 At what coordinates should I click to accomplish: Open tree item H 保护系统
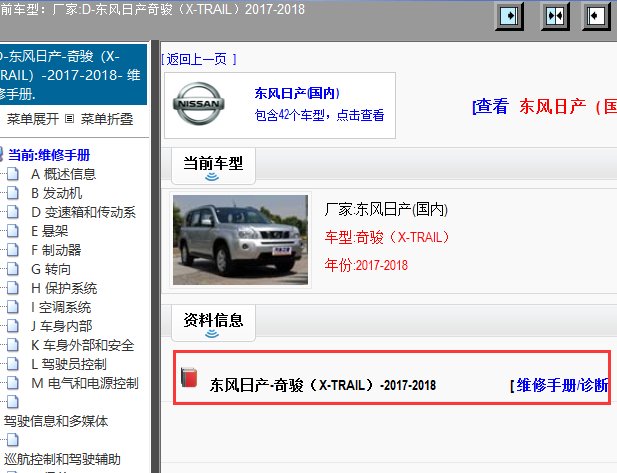64,288
